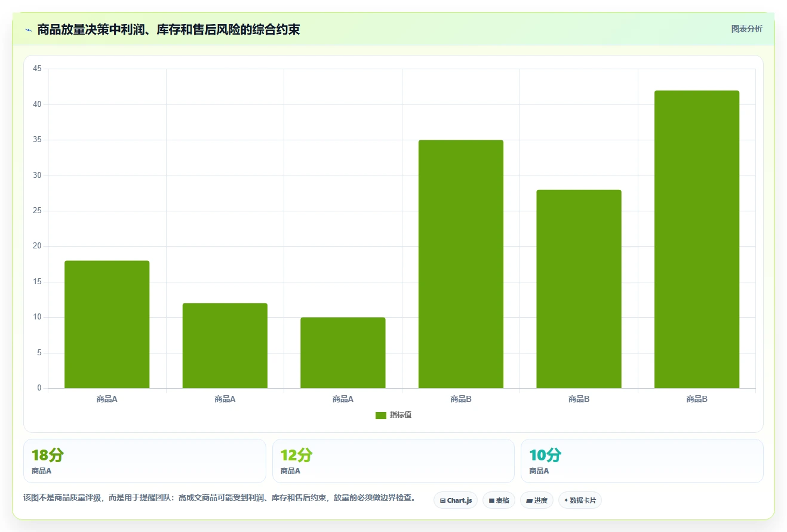Click the bar with value 12
This screenshot has height=532, width=787.
pos(225,346)
